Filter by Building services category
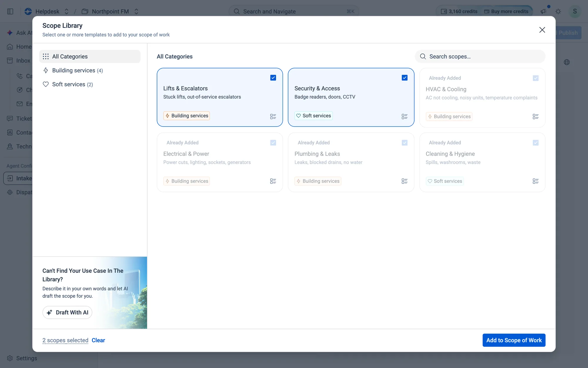Viewport: 588px width, 368px height. [90, 70]
